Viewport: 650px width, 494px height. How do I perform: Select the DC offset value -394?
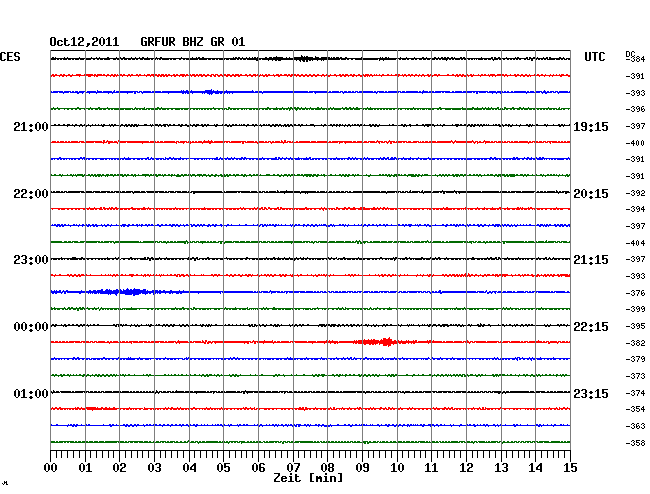(635, 209)
